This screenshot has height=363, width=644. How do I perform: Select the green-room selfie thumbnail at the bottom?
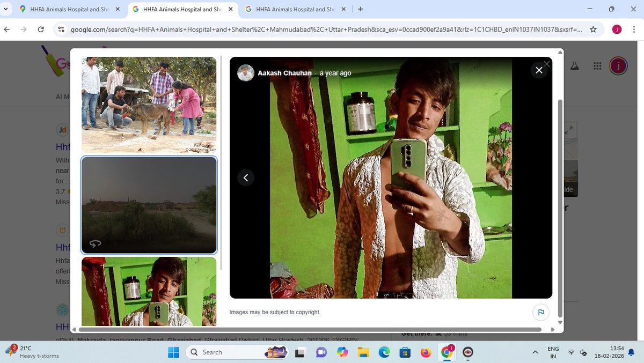point(149,291)
